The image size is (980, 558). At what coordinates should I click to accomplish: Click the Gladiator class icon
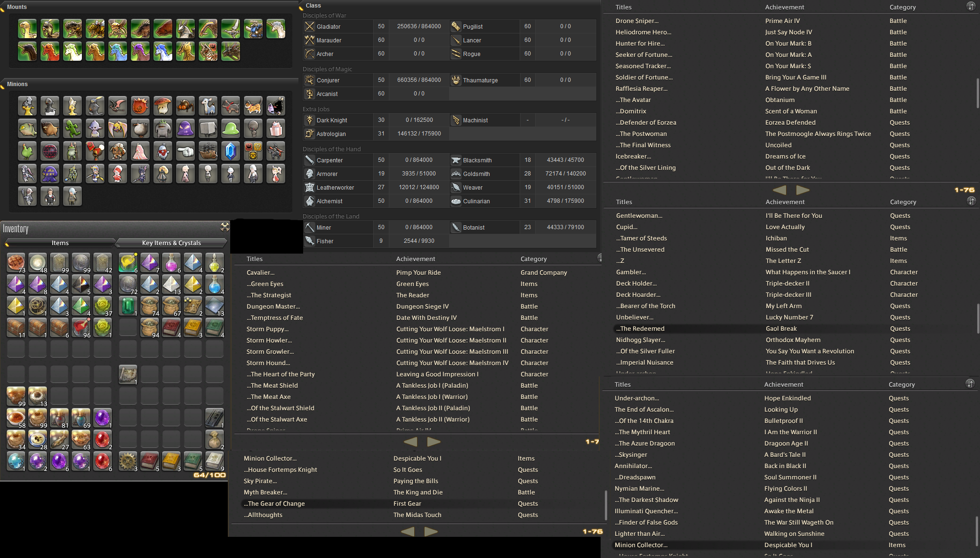click(x=309, y=26)
